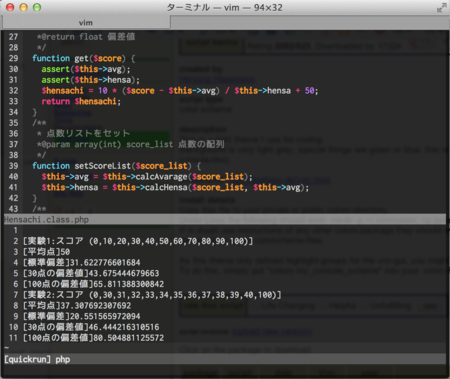Click output '[30点の偏差値]46.444216310516'
Viewport: 450px width, 379px height.
point(91,327)
